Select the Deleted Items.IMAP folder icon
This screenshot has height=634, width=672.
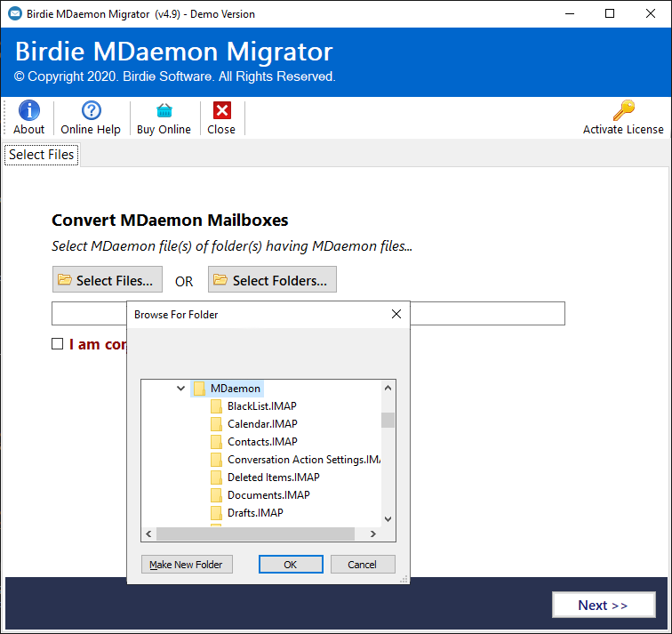216,478
